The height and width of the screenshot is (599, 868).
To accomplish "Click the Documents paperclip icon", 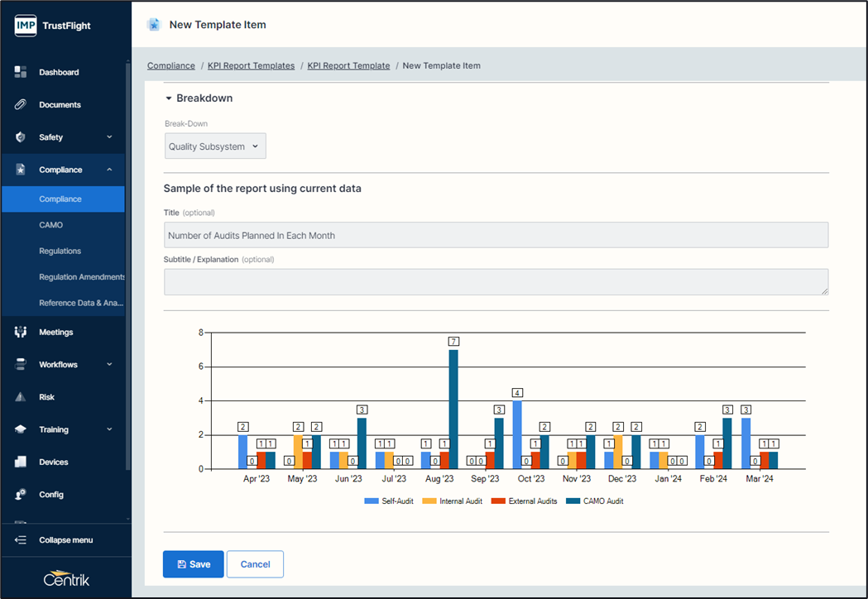I will 21,105.
